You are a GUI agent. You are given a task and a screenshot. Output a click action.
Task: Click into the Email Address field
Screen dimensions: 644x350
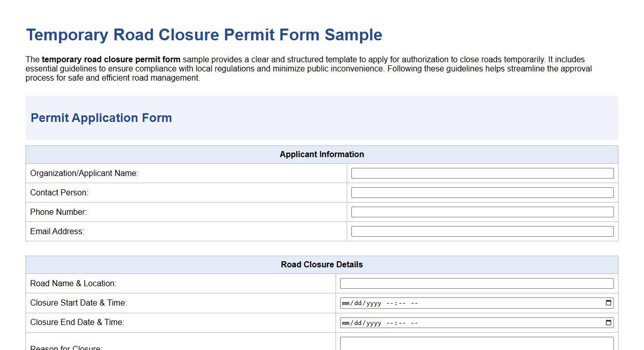point(481,231)
